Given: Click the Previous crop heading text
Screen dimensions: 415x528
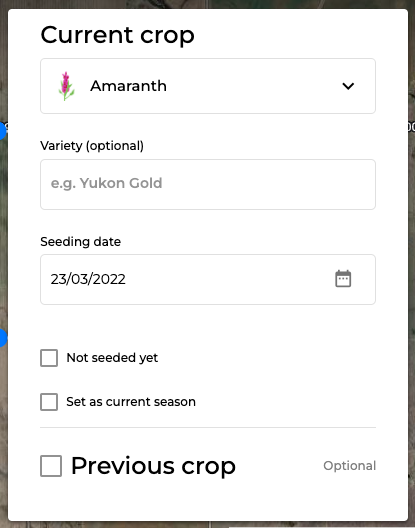Looking at the screenshot, I should tap(153, 466).
